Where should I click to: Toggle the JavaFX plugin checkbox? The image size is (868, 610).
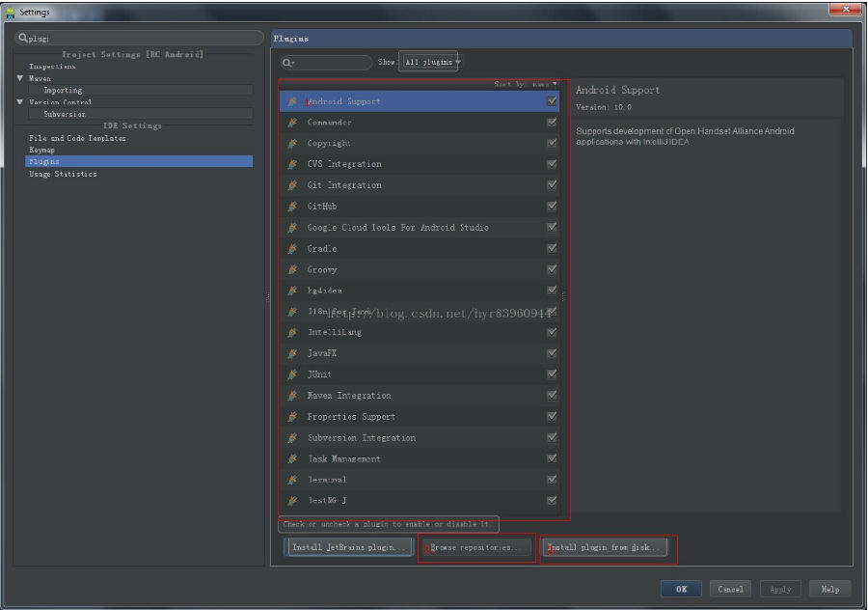pyautogui.click(x=552, y=353)
